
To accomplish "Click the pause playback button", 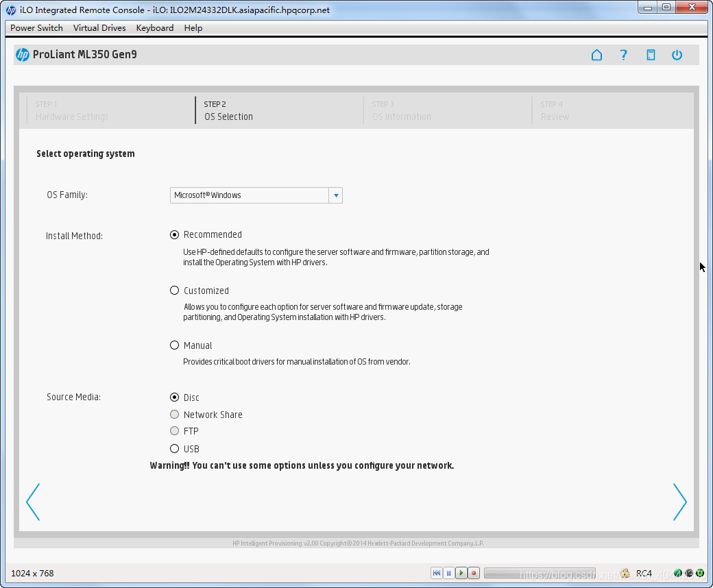I will (449, 573).
